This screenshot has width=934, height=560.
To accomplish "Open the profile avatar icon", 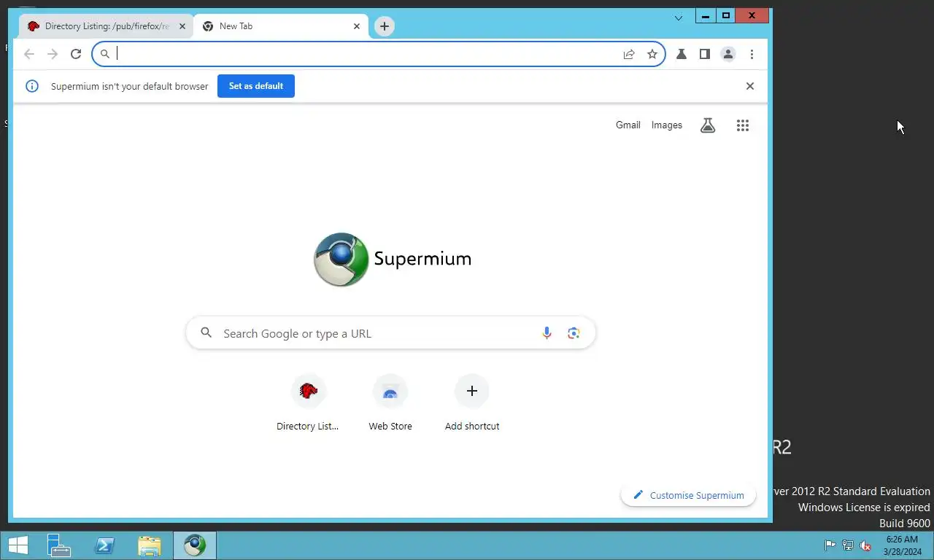I will (x=728, y=54).
